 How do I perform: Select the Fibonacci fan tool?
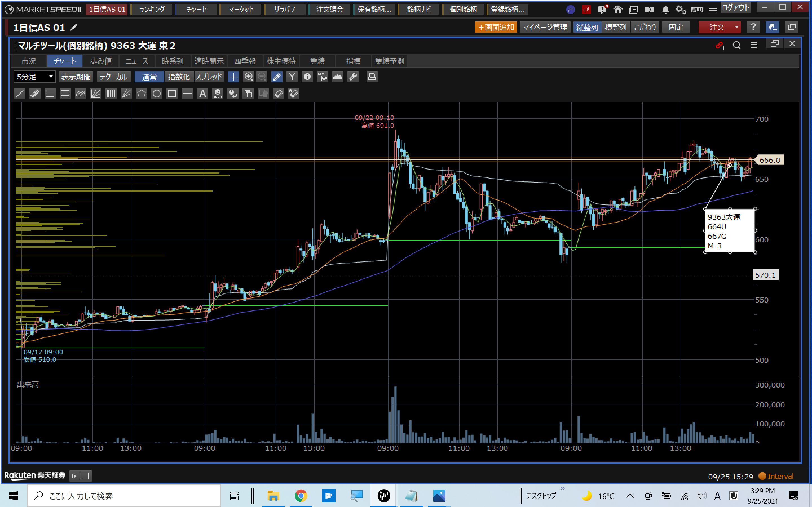click(x=96, y=94)
